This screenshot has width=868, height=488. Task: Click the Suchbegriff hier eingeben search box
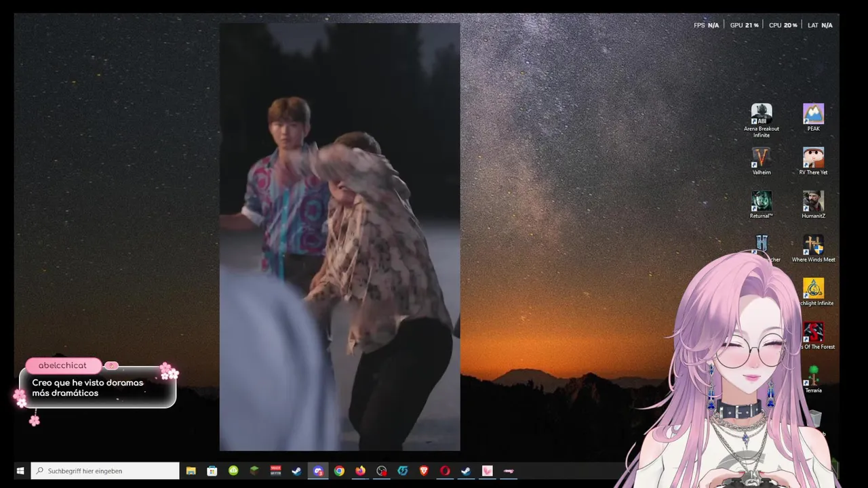pos(105,470)
